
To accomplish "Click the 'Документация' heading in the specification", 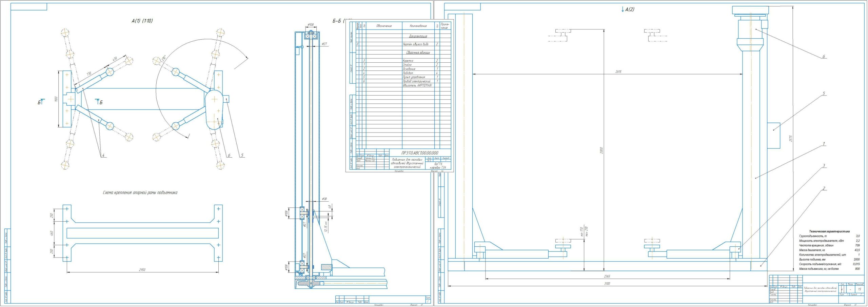I will point(418,36).
